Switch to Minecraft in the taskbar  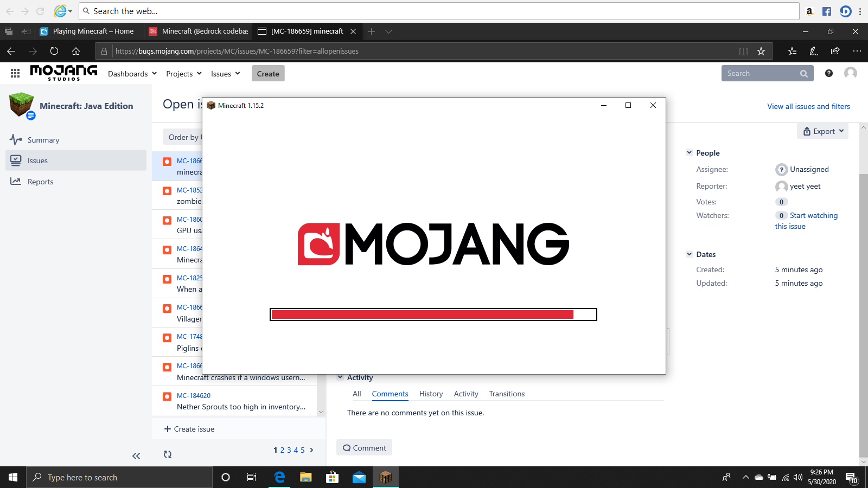tap(386, 477)
